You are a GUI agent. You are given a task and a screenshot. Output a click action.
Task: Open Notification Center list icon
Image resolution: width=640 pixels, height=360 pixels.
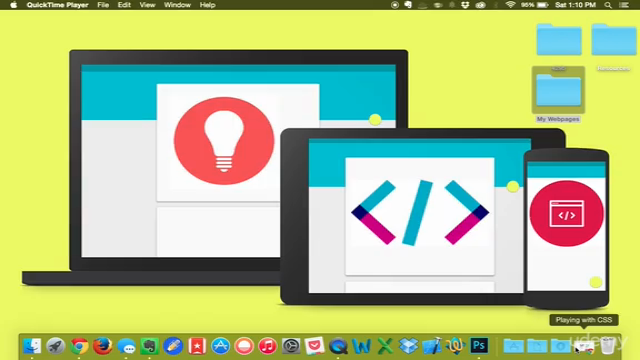(624, 5)
